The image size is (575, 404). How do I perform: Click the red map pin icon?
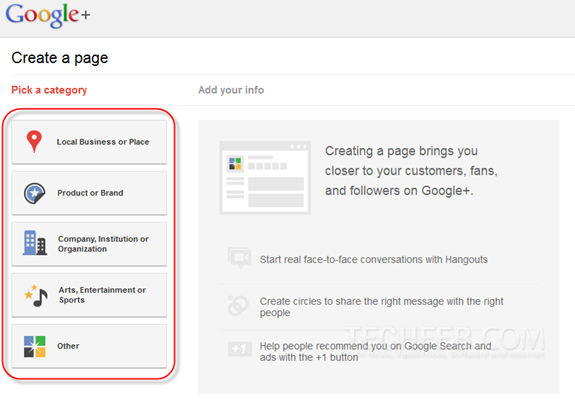[x=34, y=141]
